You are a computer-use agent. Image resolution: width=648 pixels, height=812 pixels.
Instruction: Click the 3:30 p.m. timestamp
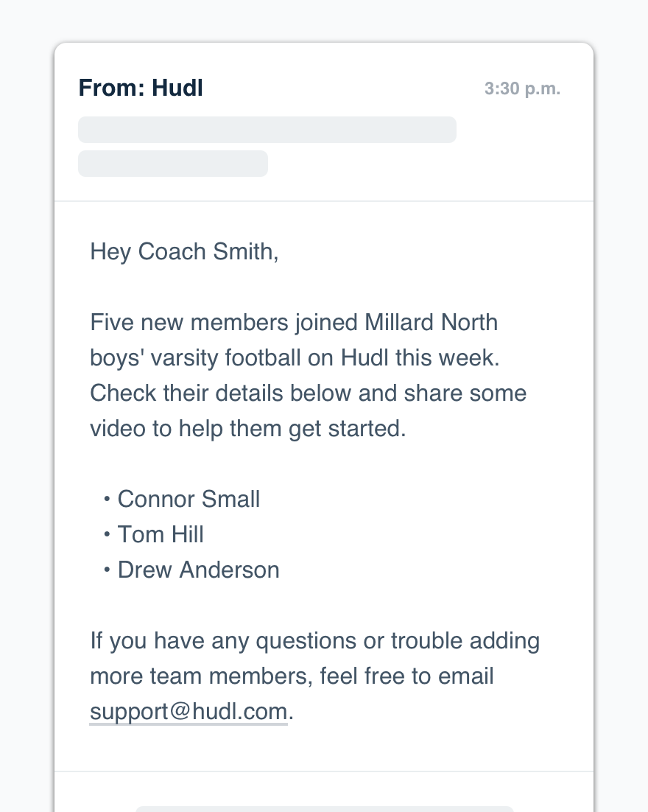point(522,89)
